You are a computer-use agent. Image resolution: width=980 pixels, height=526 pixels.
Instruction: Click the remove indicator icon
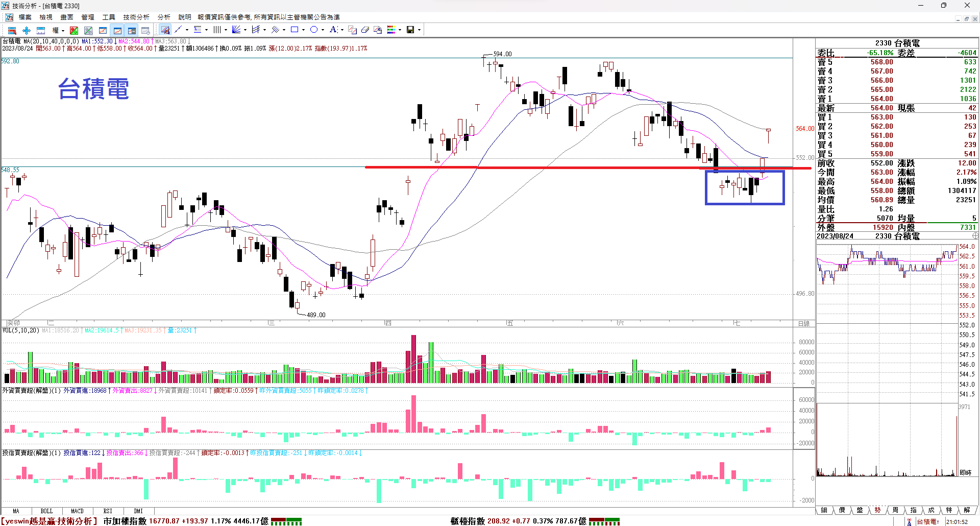click(88, 30)
